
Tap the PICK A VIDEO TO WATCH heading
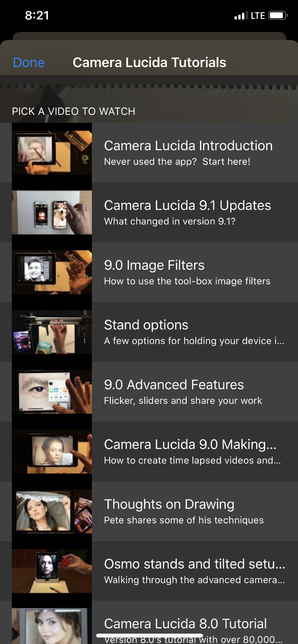click(74, 111)
